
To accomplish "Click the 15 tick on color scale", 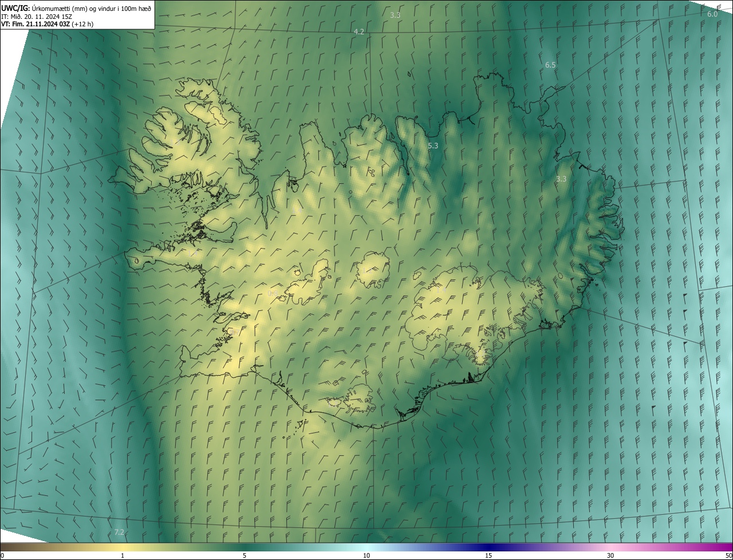I will pyautogui.click(x=488, y=555).
